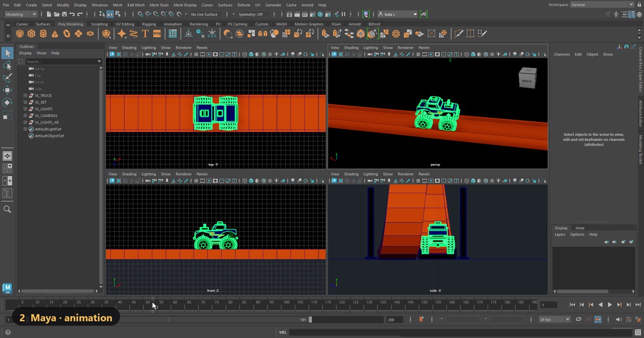Toggle the audio mute speaker icon
Screen dimensions: 644x338
[x=619, y=319]
